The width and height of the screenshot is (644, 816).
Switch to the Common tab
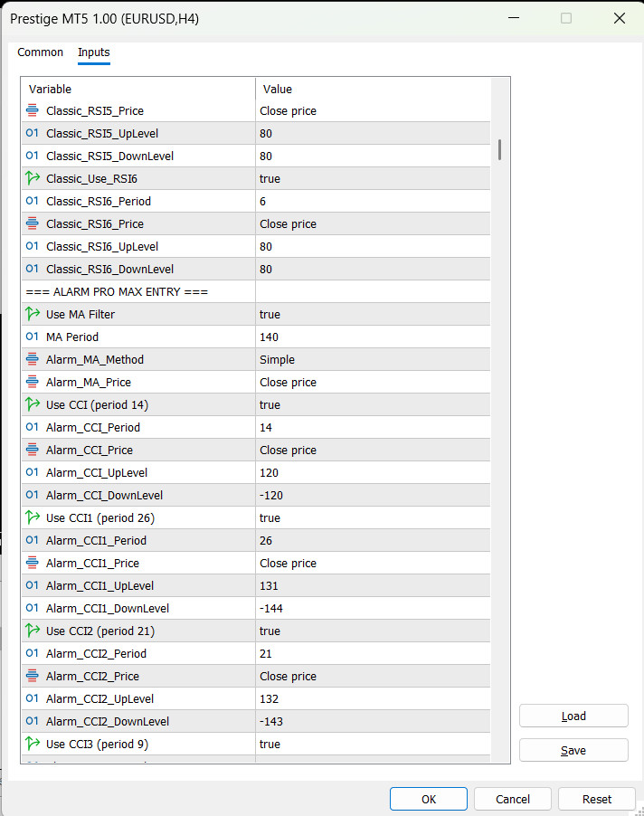point(40,52)
